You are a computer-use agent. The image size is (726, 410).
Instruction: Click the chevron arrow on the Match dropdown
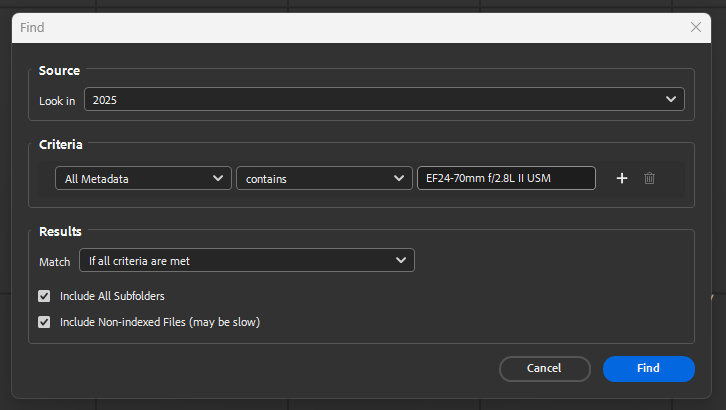tap(401, 261)
